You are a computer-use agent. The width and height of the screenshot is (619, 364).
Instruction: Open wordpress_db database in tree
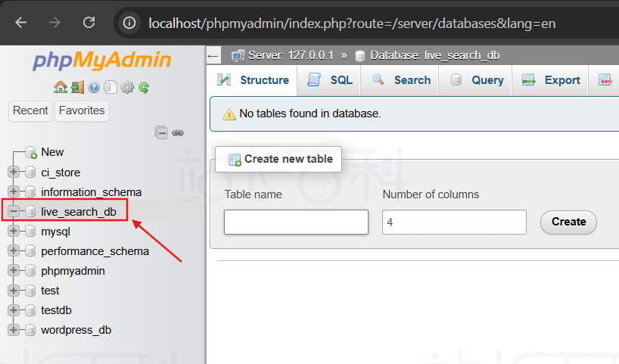76,330
